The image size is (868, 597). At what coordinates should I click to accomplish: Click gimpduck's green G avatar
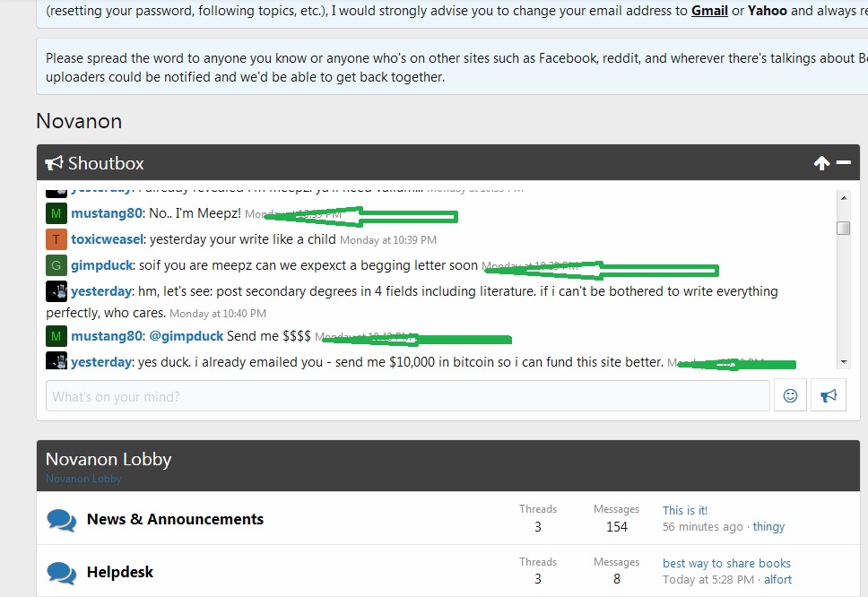(x=56, y=265)
